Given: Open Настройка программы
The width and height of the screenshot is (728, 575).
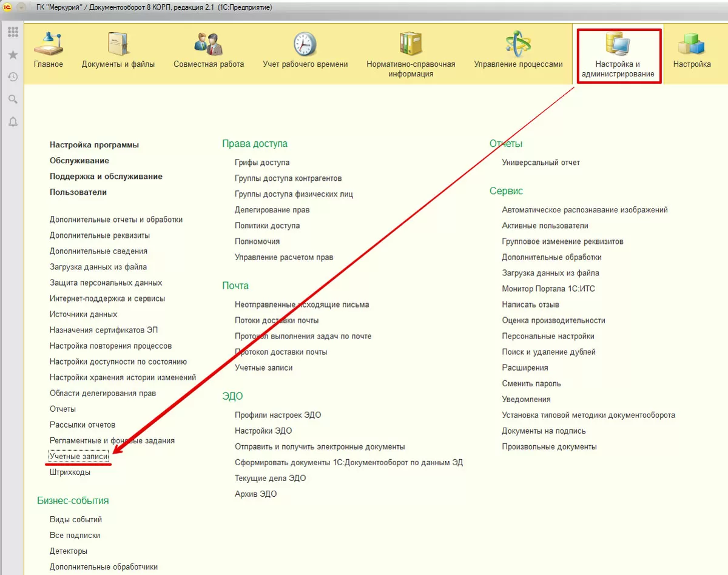Looking at the screenshot, I should 95,145.
